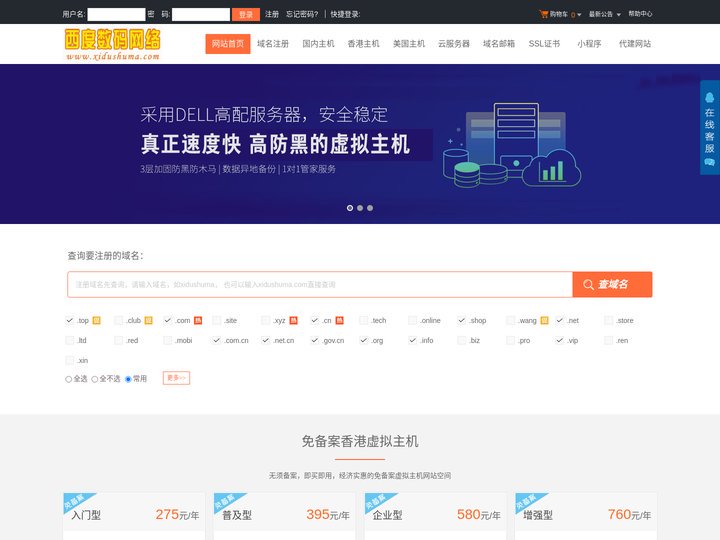The width and height of the screenshot is (720, 540).
Task: Open the SSL证书 menu item
Action: click(x=544, y=44)
